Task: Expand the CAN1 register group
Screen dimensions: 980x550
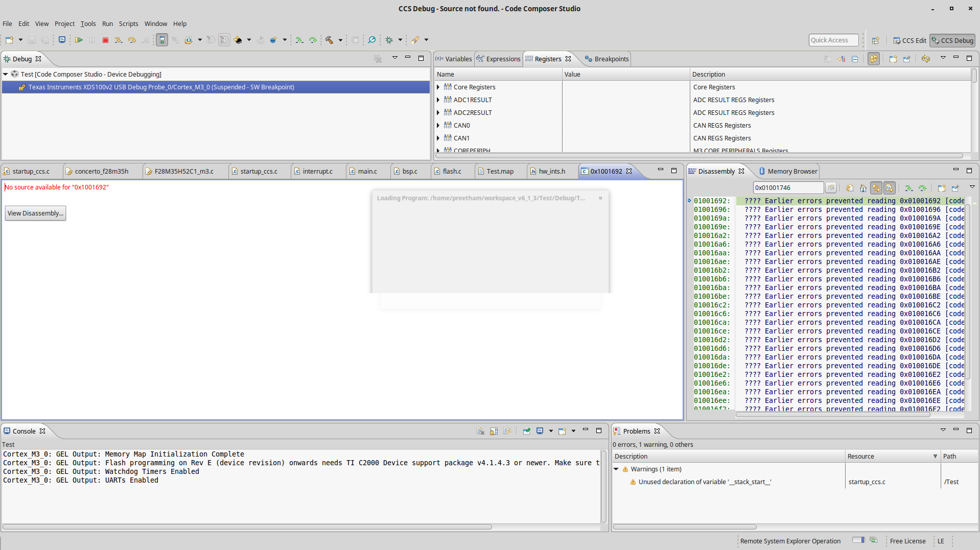Action: coord(438,138)
